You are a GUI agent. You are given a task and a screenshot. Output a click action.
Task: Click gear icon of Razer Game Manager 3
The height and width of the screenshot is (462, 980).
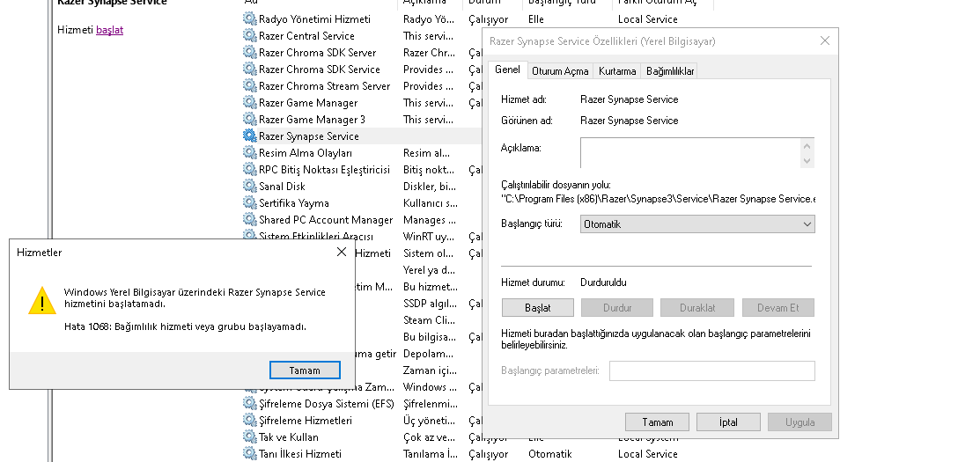(249, 120)
